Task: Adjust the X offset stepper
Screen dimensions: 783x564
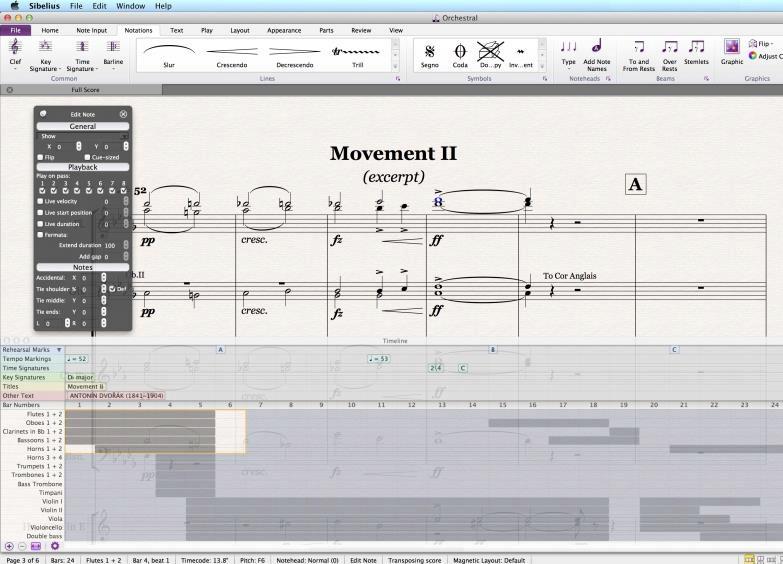Action: 78,146
